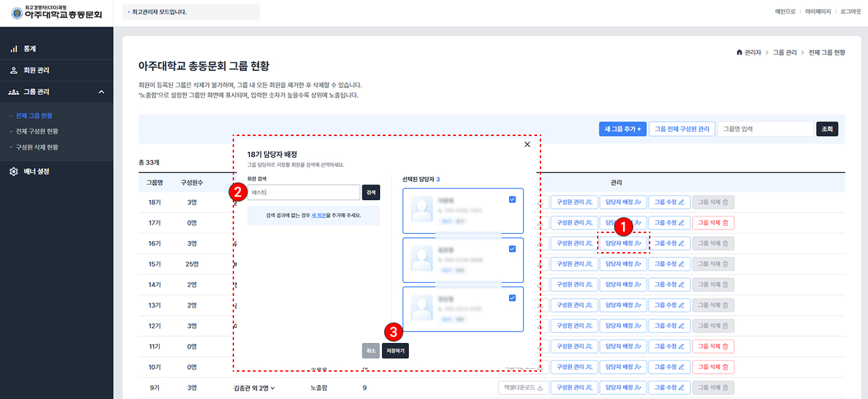Click the first selected 담당자 avatar image
Viewport: 868px width, 399px height.
click(x=422, y=210)
